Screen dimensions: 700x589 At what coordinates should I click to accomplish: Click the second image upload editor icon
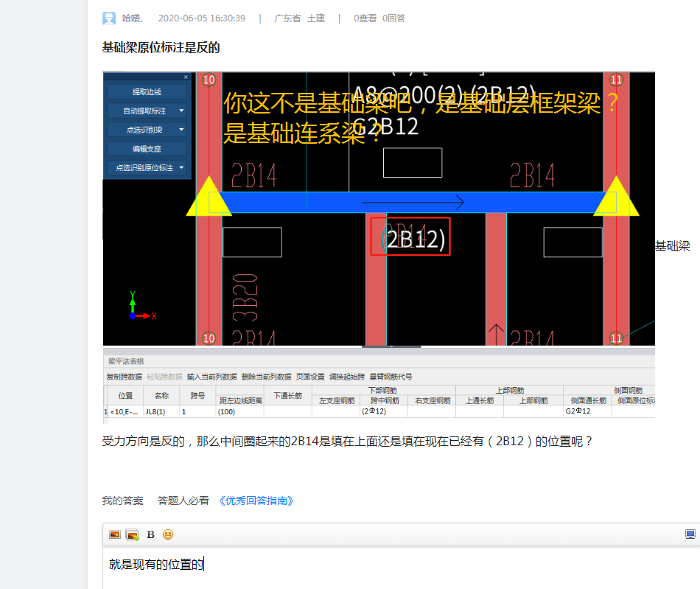133,534
